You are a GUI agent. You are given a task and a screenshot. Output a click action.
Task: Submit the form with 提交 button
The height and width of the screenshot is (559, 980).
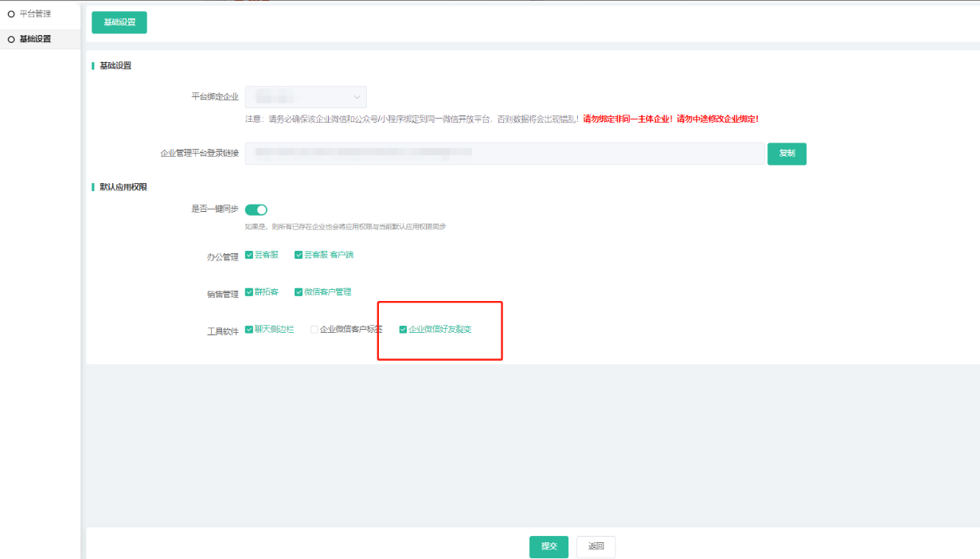[x=549, y=547]
